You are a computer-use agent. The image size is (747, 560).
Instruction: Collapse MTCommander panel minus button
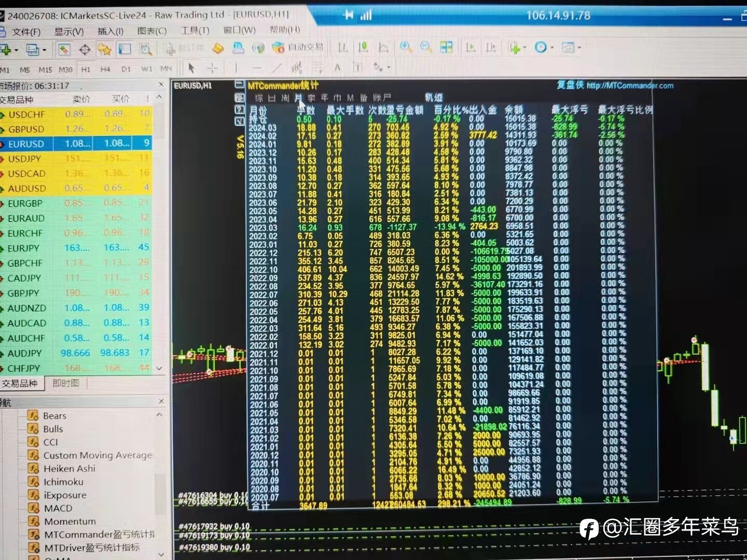(x=240, y=84)
